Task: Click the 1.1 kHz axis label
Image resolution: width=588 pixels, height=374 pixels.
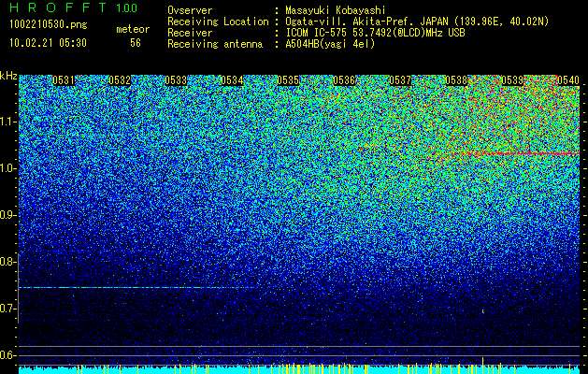Action: pyautogui.click(x=7, y=122)
